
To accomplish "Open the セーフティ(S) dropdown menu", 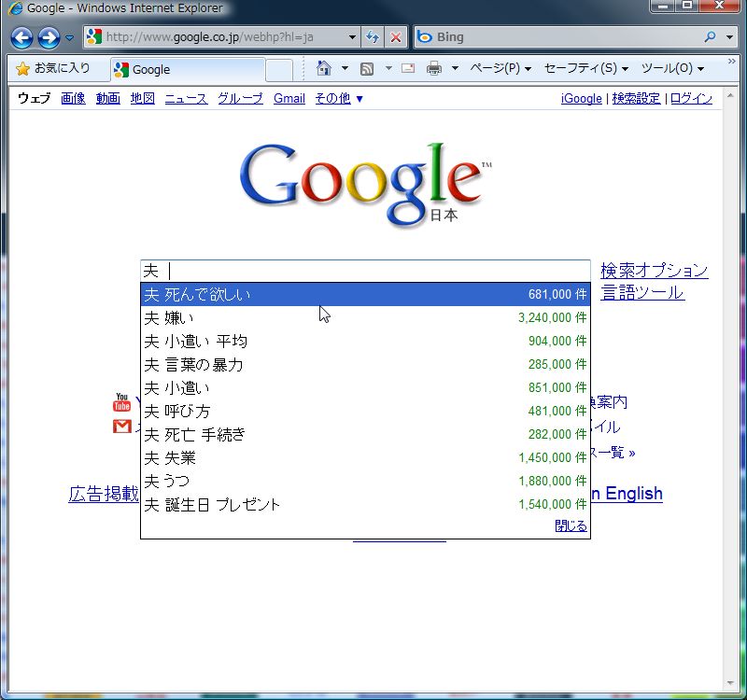I will click(x=585, y=68).
